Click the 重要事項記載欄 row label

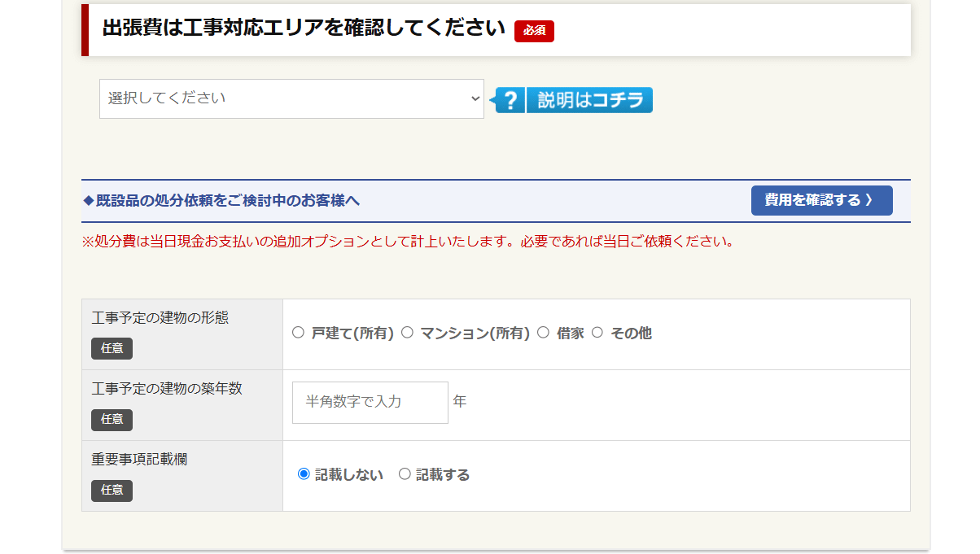pyautogui.click(x=139, y=460)
